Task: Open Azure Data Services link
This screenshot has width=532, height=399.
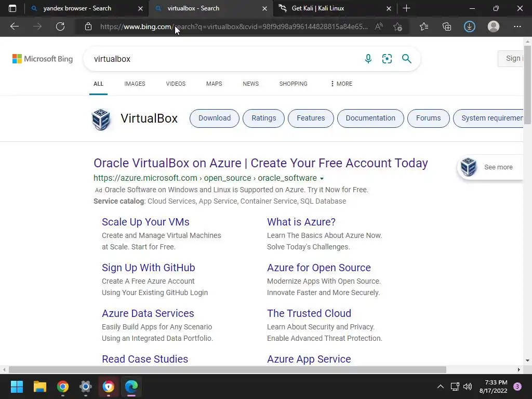Action: click(148, 313)
